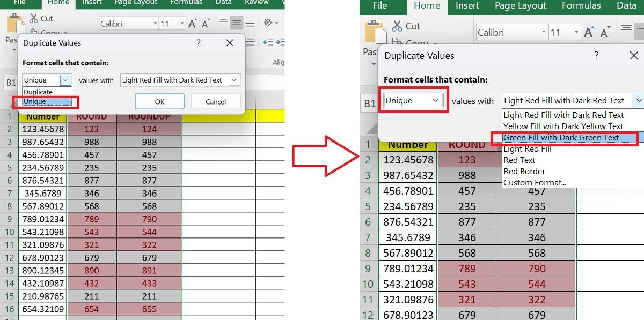Select Duplicate from the open list
This screenshot has height=320, width=644.
click(x=38, y=92)
